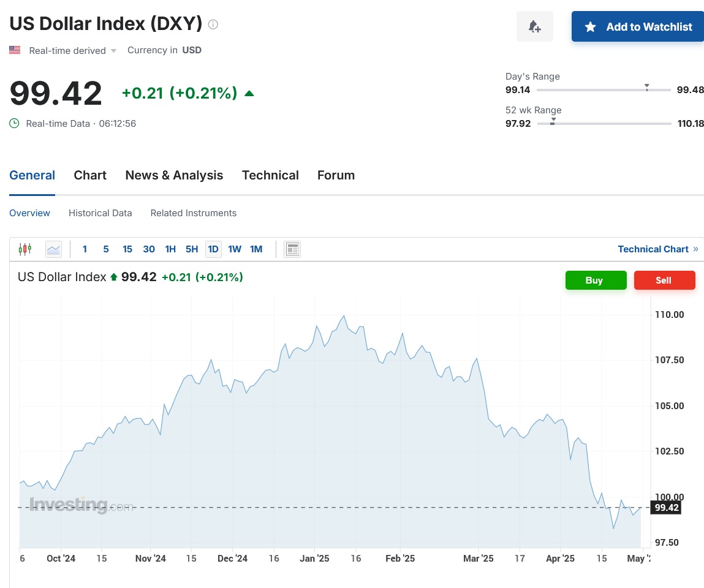Viewport: 704px width, 588px height.
Task: Open the Technical Chart link
Action: (658, 249)
